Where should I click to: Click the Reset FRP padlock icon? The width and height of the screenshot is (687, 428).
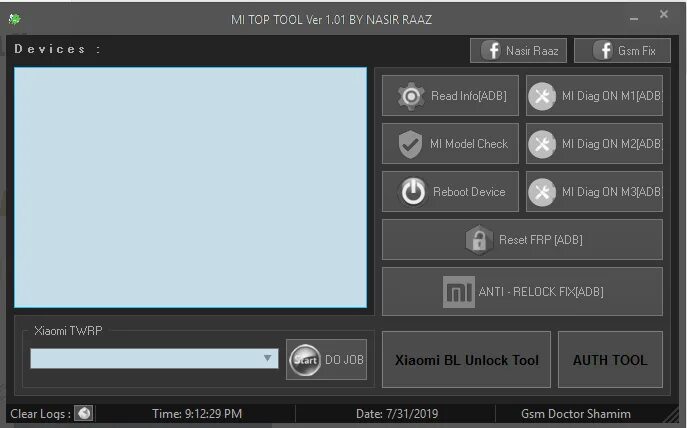coord(479,240)
